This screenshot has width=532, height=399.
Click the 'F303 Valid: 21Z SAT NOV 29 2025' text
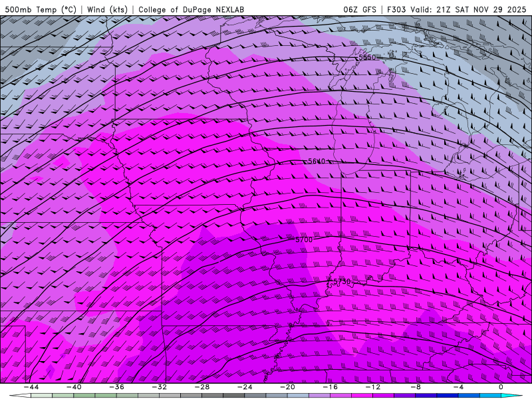(456, 9)
